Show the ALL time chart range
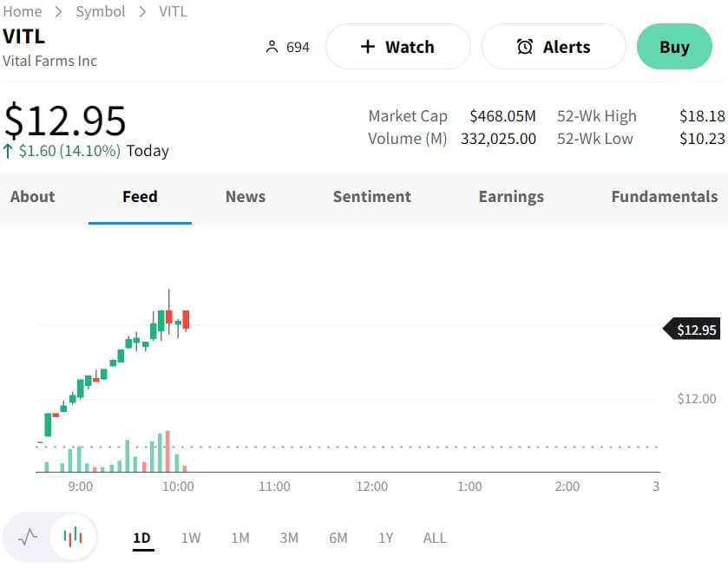Viewport: 728px width, 568px height. (x=435, y=538)
